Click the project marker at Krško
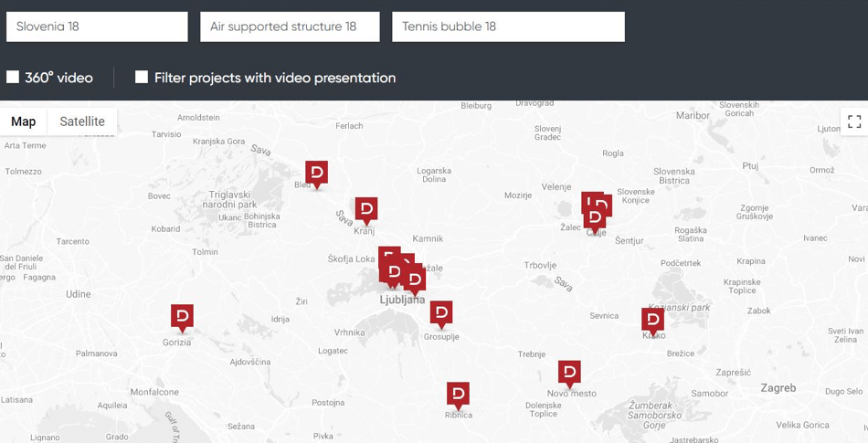868x443 pixels. point(652,322)
